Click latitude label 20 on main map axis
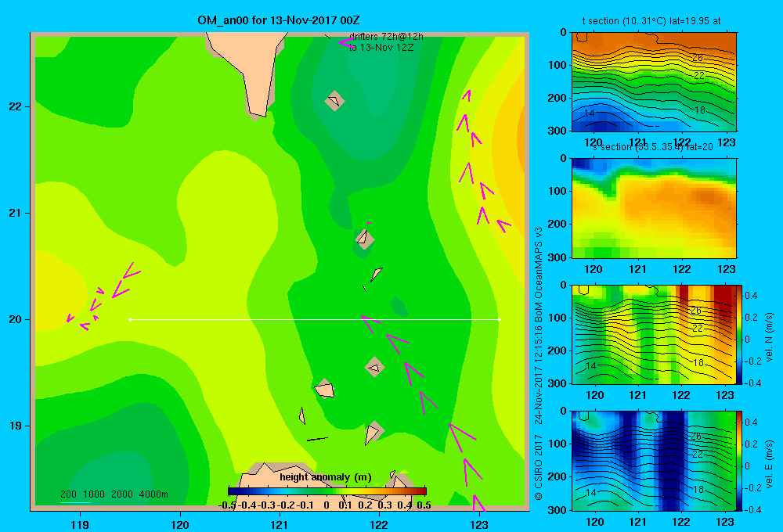 pyautogui.click(x=16, y=319)
